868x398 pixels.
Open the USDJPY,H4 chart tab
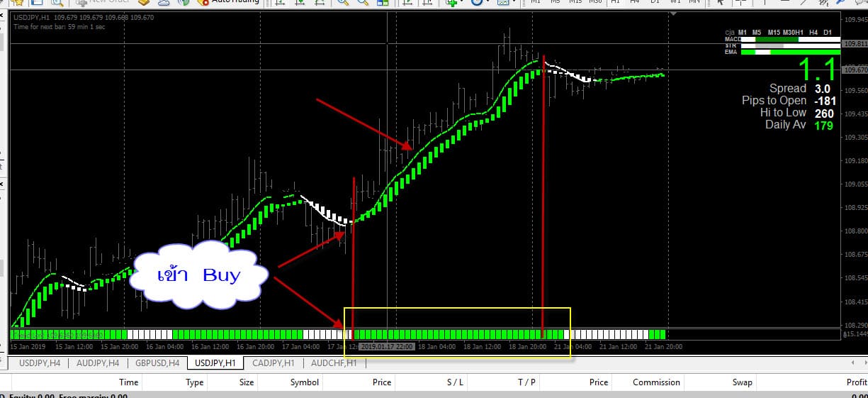(40, 363)
